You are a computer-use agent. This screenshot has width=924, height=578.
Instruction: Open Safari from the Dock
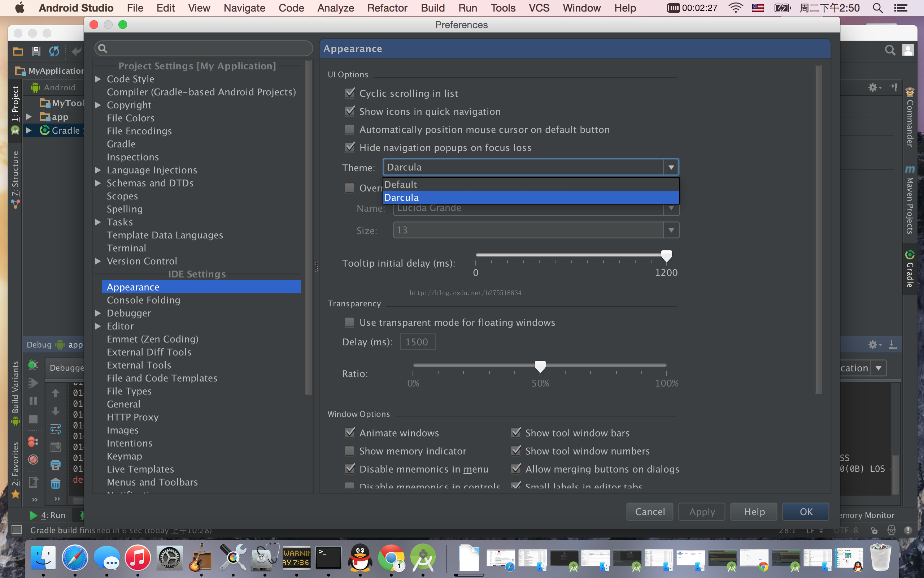(x=75, y=558)
